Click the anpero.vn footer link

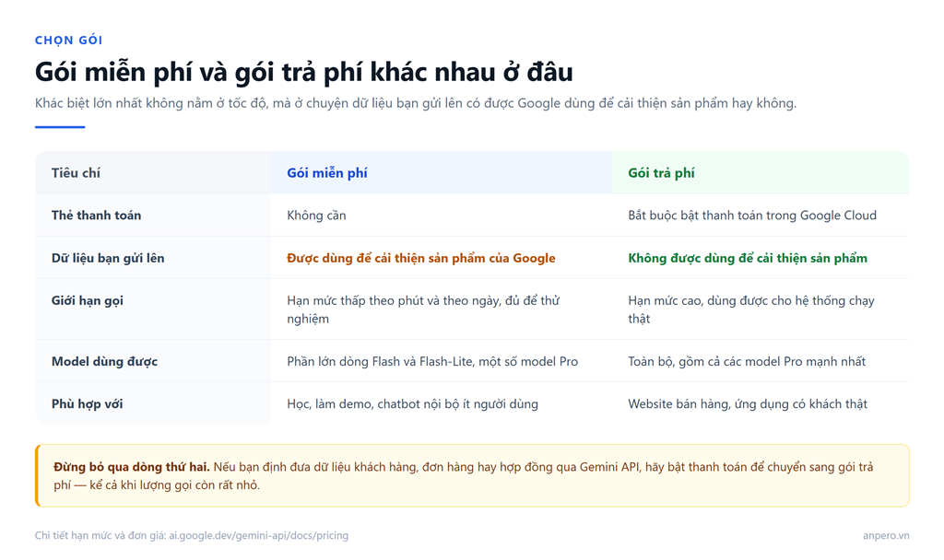tap(886, 535)
